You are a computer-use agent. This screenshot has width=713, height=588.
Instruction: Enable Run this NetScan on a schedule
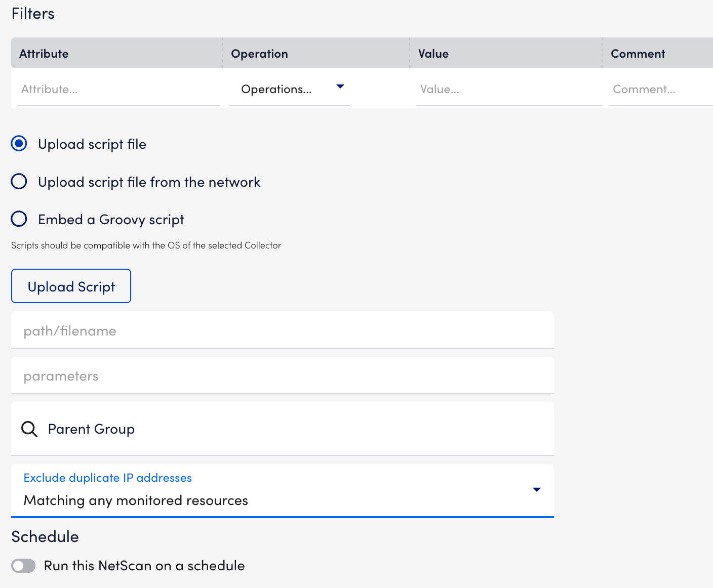[23, 566]
